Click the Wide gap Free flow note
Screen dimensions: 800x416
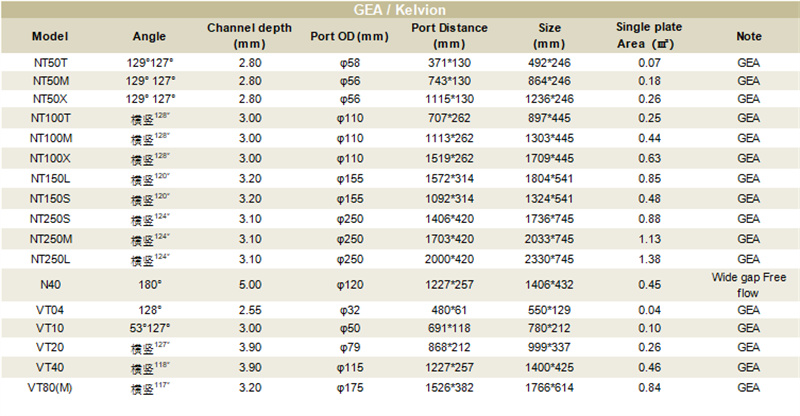[x=748, y=285]
